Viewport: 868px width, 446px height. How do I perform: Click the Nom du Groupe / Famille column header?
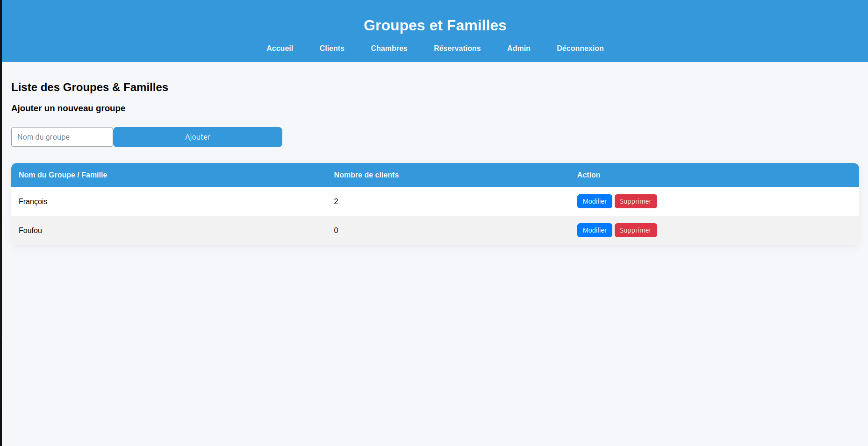tap(63, 175)
